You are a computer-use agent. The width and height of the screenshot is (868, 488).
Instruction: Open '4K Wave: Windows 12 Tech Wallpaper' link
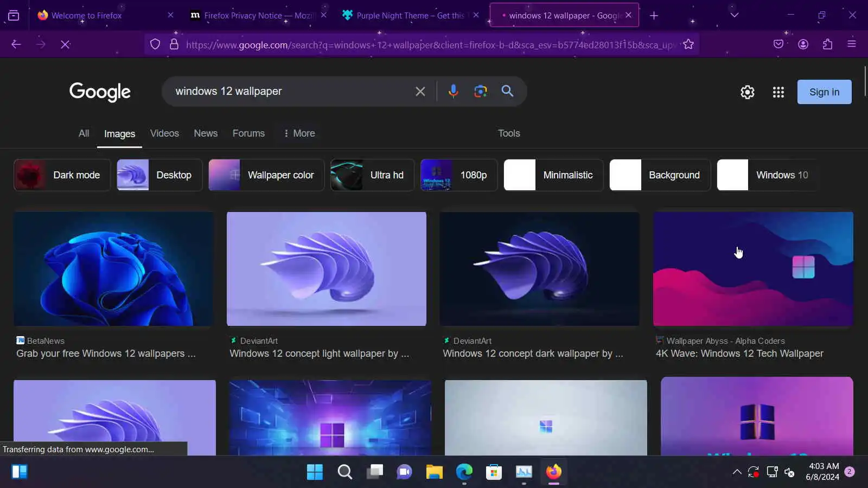click(x=739, y=354)
